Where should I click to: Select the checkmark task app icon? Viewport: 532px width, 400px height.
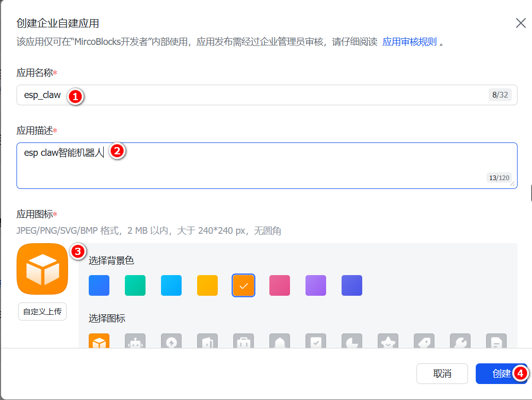316,341
